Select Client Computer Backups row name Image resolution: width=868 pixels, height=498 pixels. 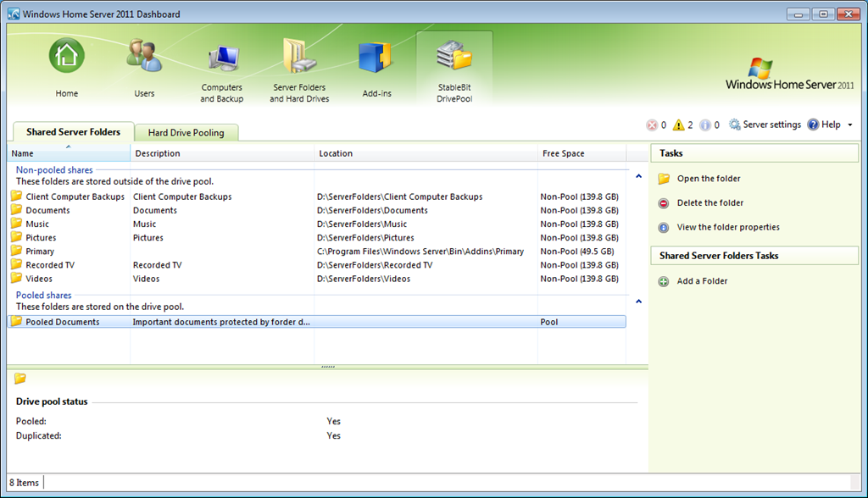75,196
